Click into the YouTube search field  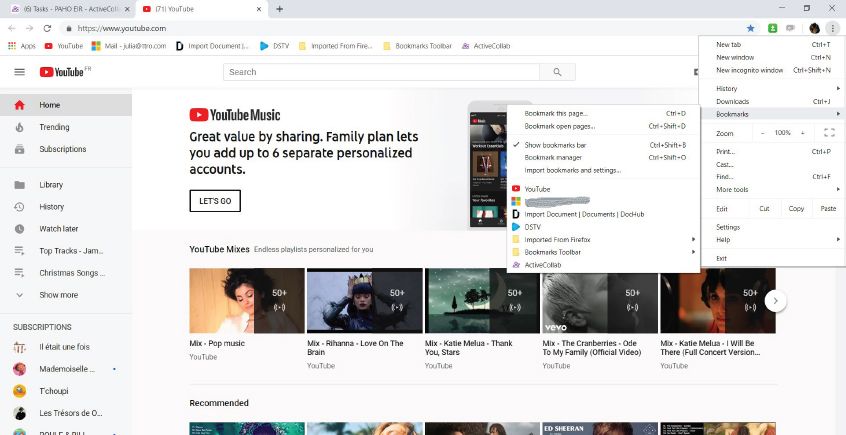pyautogui.click(x=380, y=72)
